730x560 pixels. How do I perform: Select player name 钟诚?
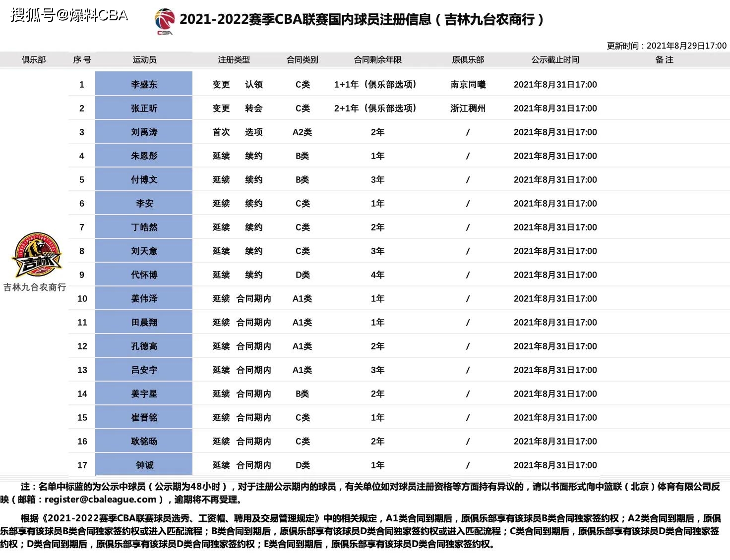tap(144, 465)
